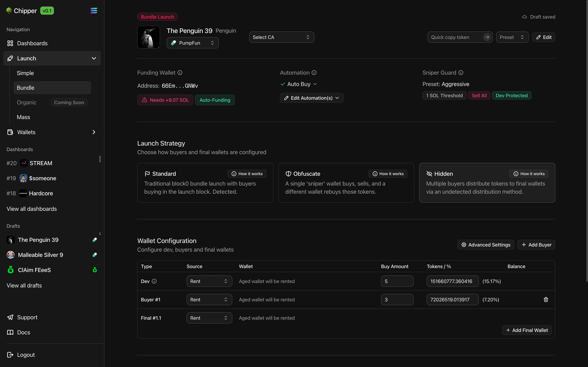Open the Mass launch menu item

click(x=23, y=117)
